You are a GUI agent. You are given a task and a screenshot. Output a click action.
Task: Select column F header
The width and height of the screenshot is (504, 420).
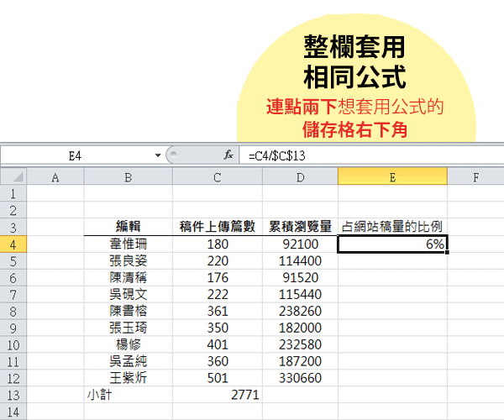click(475, 177)
